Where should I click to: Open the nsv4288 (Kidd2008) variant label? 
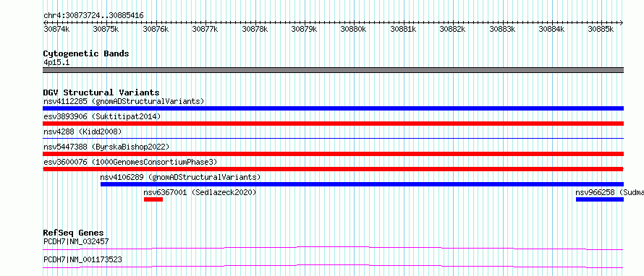point(82,131)
